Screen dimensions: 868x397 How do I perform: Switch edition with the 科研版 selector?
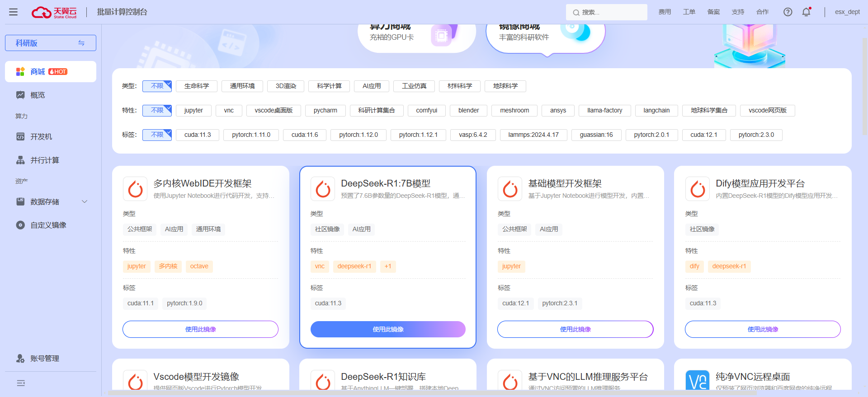[x=51, y=43]
